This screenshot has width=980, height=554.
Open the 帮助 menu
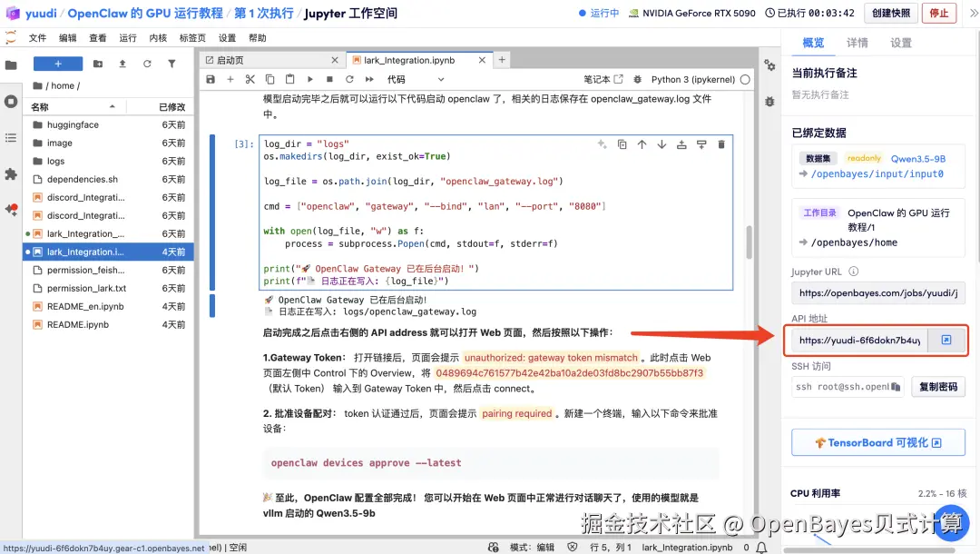coord(258,38)
